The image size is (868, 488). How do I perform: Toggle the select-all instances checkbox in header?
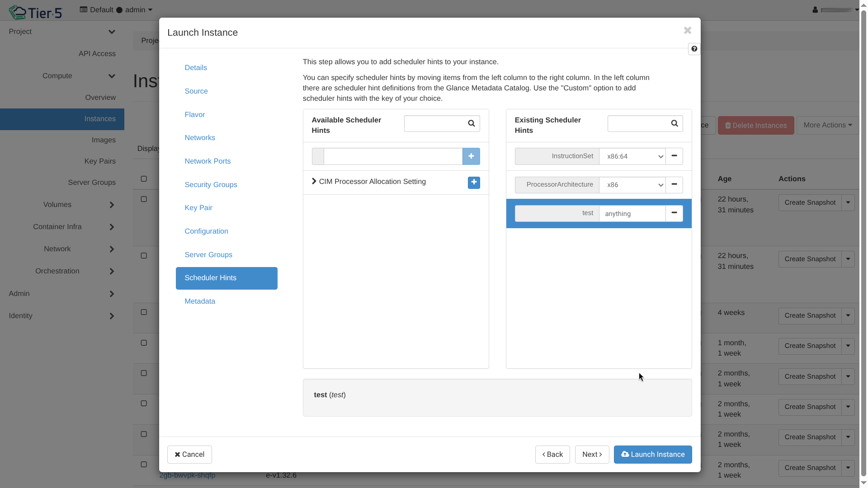[x=144, y=179]
